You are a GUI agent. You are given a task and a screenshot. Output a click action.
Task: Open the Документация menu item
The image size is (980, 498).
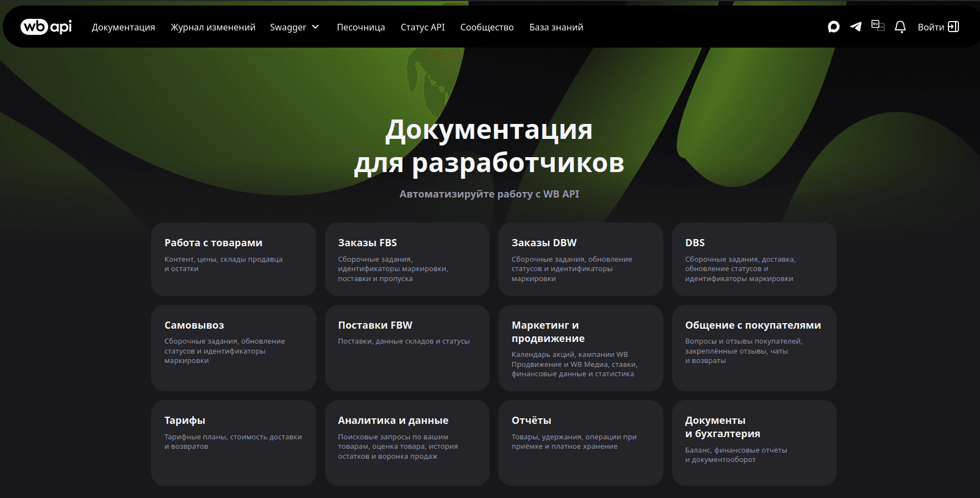[x=123, y=27]
